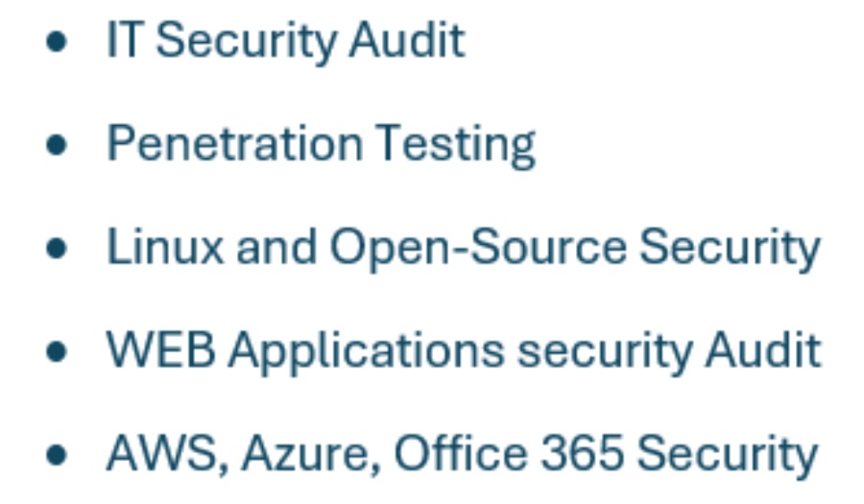Screen dimensions: 864x504
Task: Click the word Azure
Action: (312, 456)
